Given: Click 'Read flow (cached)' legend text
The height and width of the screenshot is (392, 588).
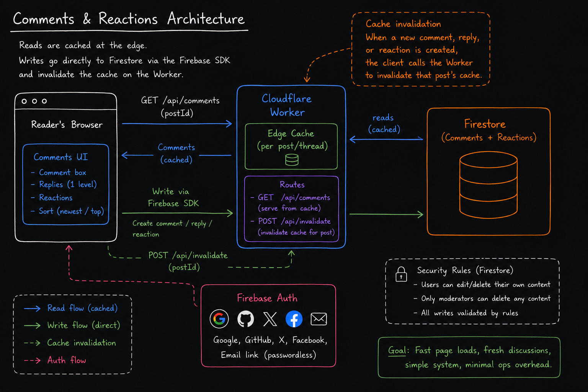Looking at the screenshot, I should [x=82, y=308].
